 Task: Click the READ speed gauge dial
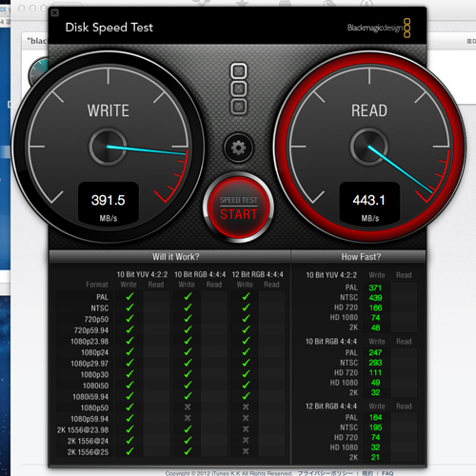(369, 147)
